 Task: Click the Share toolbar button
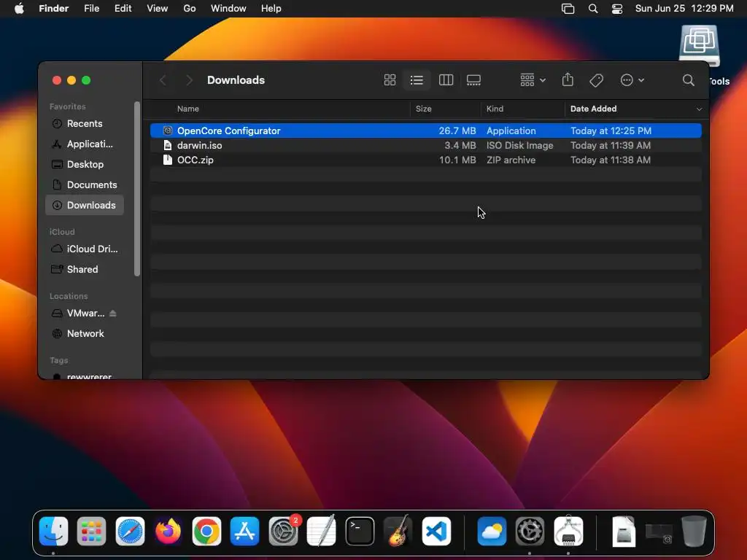pos(568,79)
